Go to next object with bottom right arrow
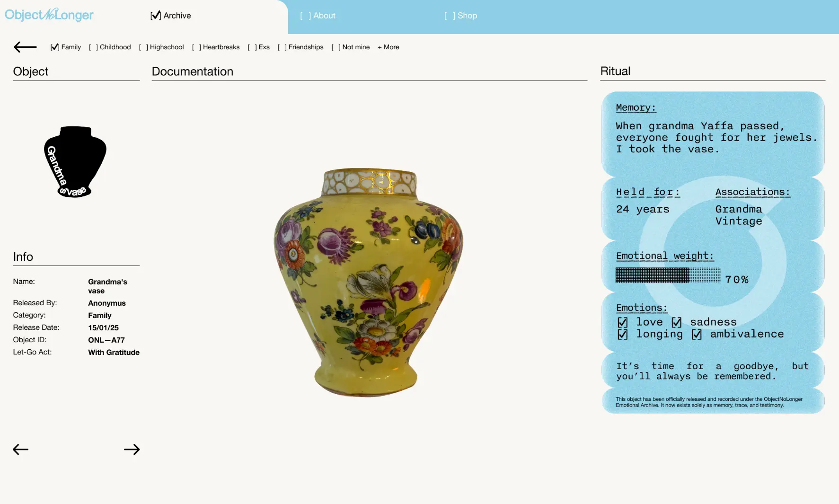Screen dimensions: 839x504 coord(132,450)
